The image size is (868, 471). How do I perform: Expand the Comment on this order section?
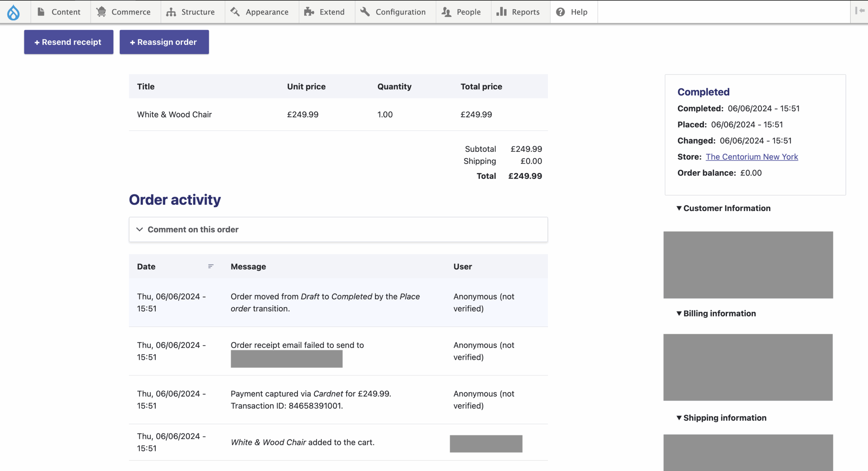(x=338, y=229)
